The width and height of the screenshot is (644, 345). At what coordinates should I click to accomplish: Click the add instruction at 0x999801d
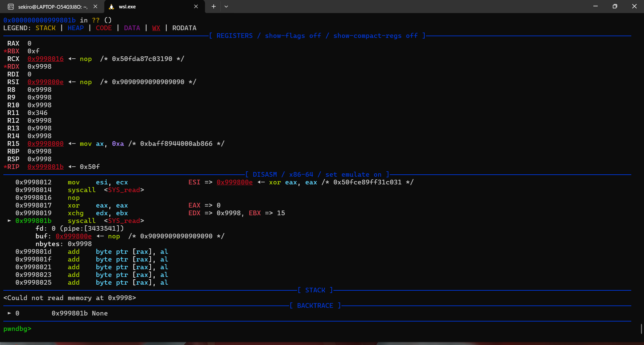118,252
